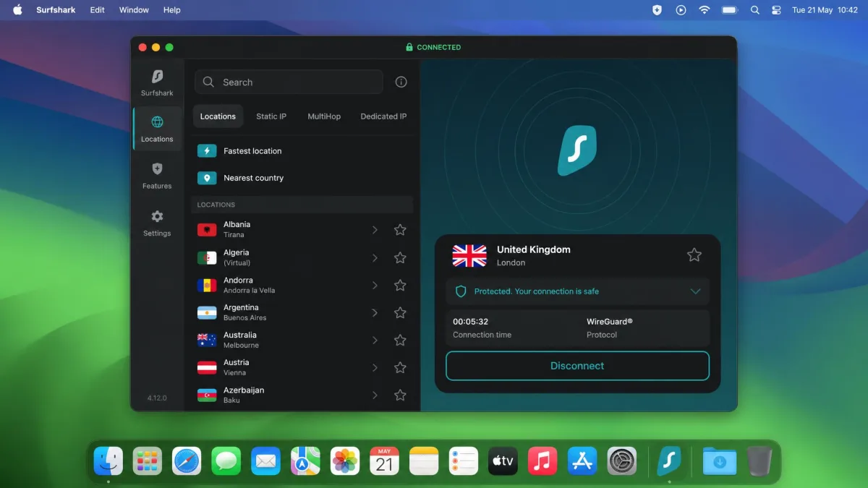Click the Azerbaijan flag icon
The height and width of the screenshot is (488, 868).
pos(207,395)
